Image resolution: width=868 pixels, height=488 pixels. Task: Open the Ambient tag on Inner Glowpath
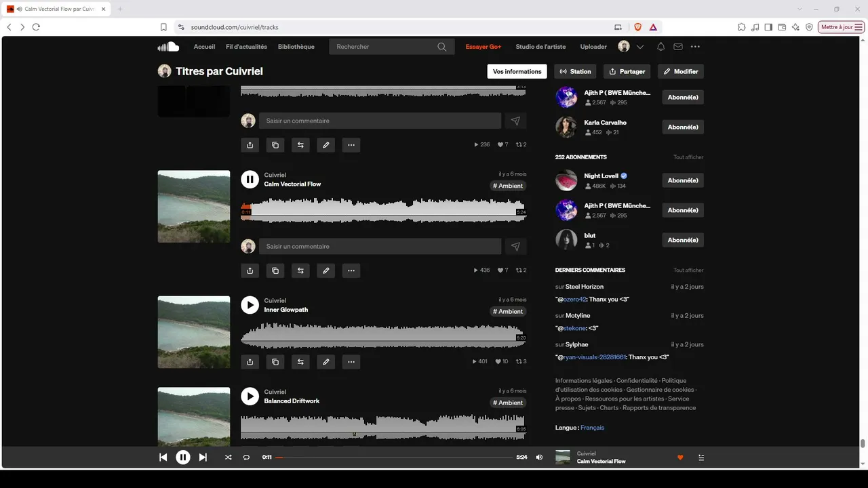508,312
